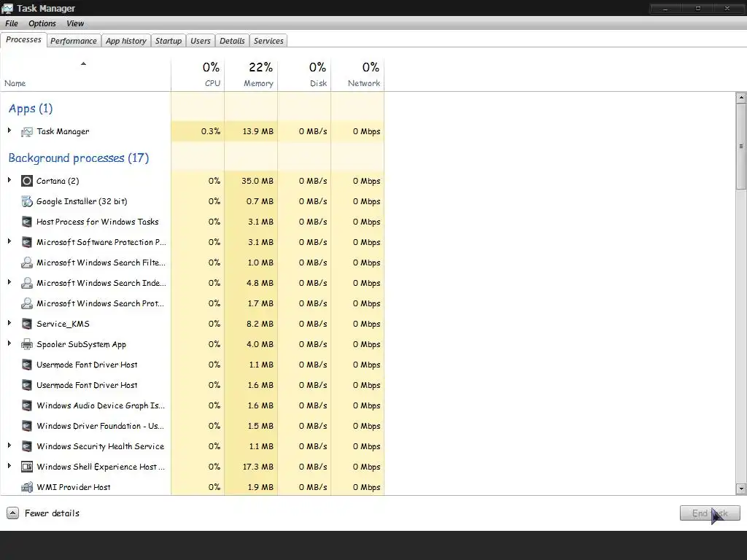The height and width of the screenshot is (560, 747).
Task: Expand Microsoft Windows Search Indexer row
Action: [9, 282]
